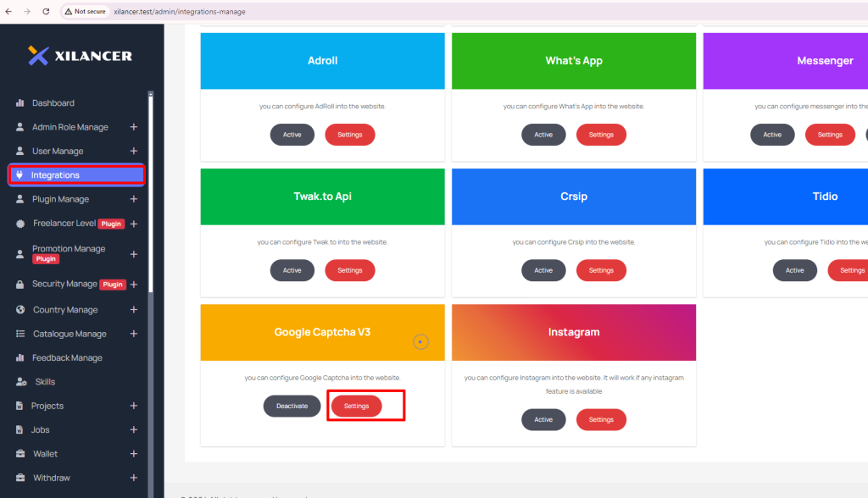Click the Promotion Manage person icon
Image resolution: width=868 pixels, height=498 pixels.
[20, 254]
